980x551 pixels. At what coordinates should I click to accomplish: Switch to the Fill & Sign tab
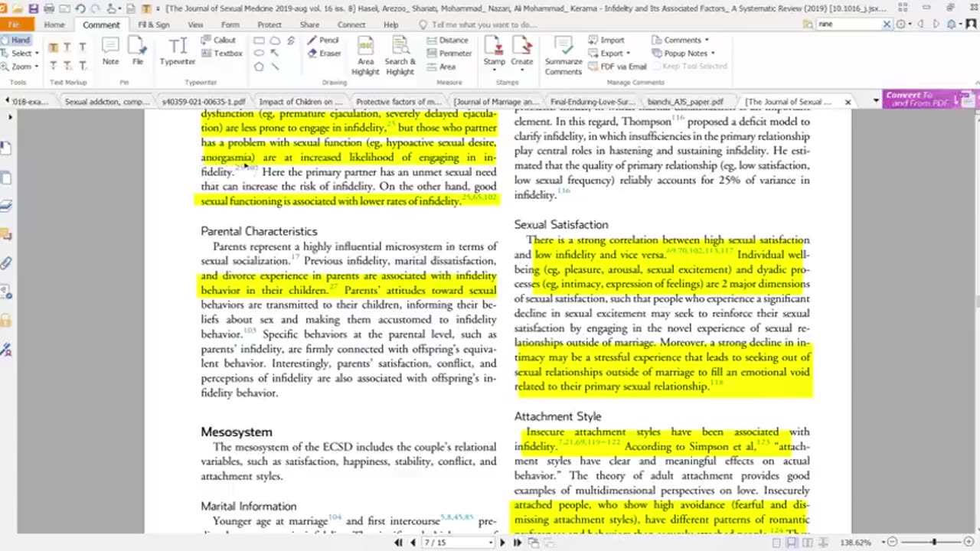[x=153, y=24]
